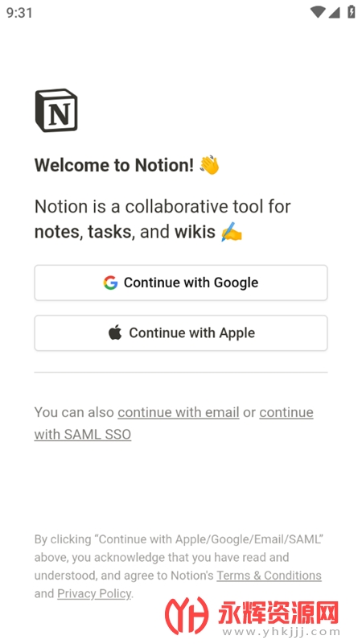The image size is (362, 644).
Task: Open the continue with email link
Action: pyautogui.click(x=179, y=412)
